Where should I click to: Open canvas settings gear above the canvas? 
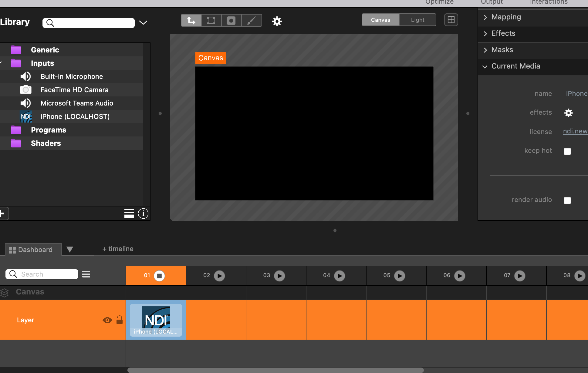click(x=277, y=21)
